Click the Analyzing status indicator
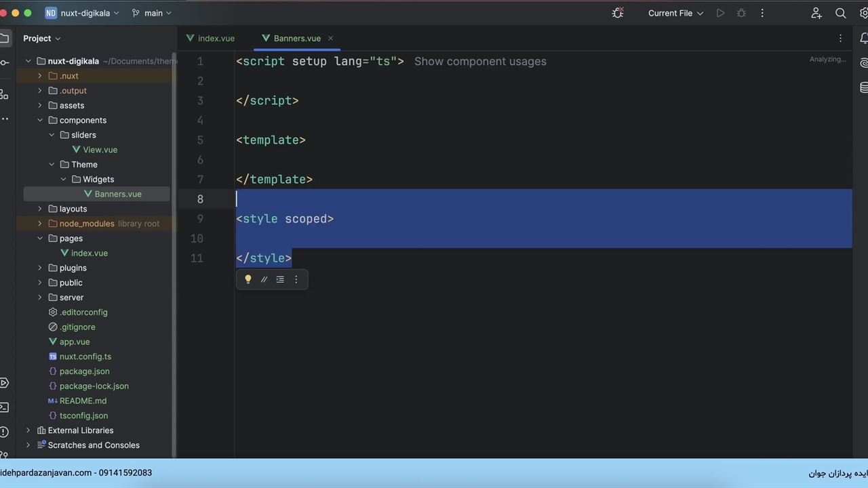Viewport: 868px width, 488px height. click(827, 59)
